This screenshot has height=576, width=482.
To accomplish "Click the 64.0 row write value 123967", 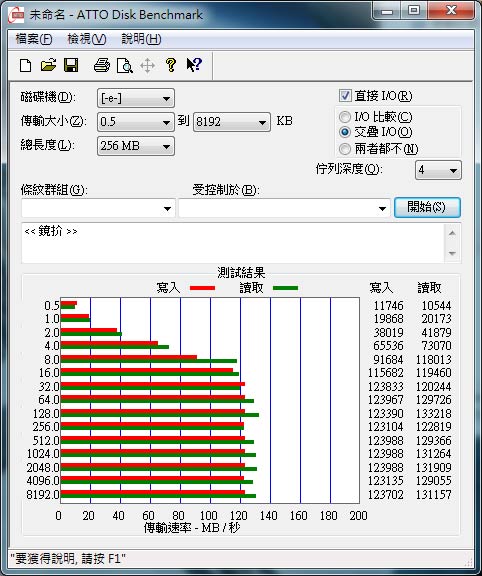I will (x=385, y=400).
